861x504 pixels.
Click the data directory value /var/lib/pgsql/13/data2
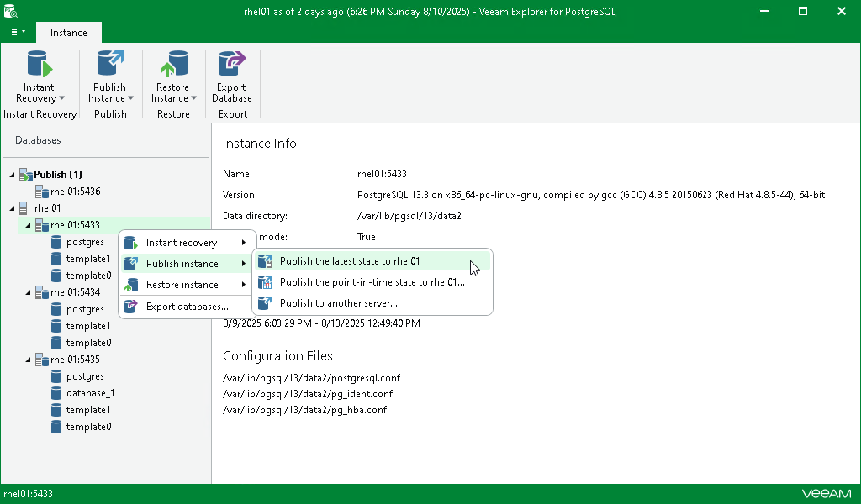[x=409, y=216]
